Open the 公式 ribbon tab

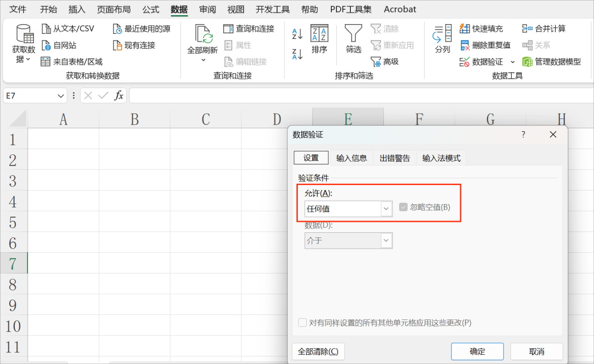pos(151,9)
